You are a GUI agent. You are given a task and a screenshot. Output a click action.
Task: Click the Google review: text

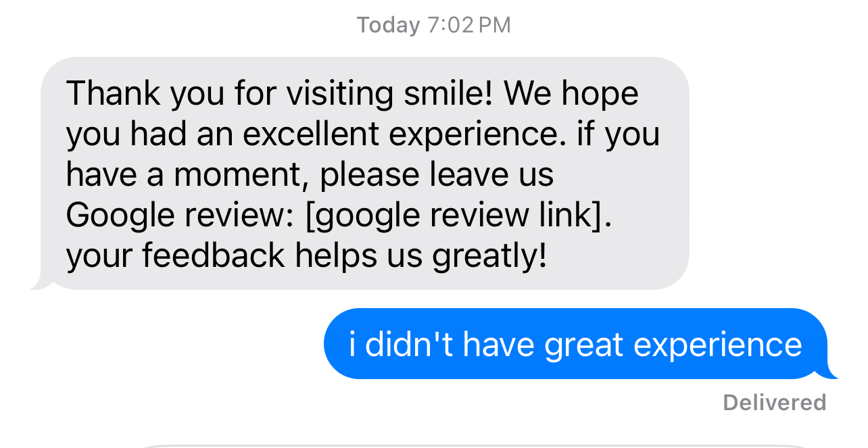181,215
